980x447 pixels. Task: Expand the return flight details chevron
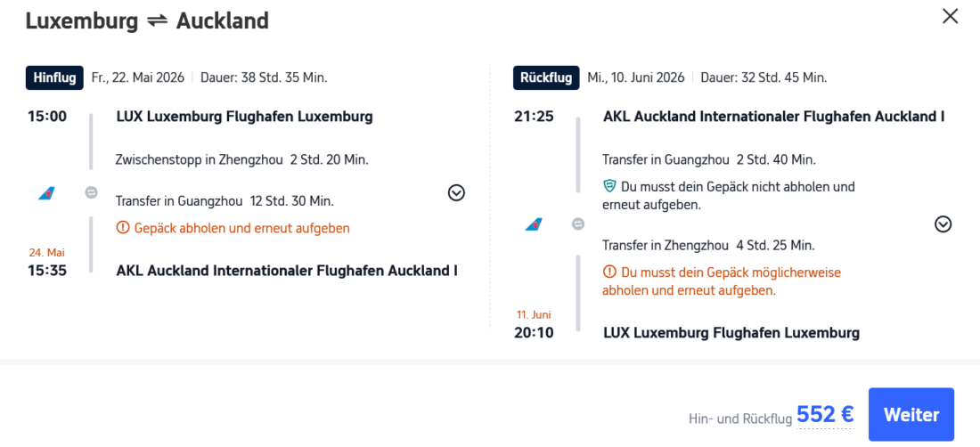tap(943, 224)
